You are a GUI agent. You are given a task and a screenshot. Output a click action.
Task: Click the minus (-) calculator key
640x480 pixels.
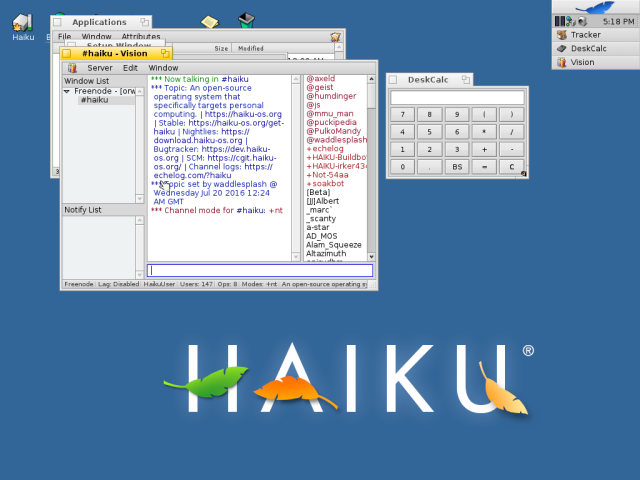[511, 149]
